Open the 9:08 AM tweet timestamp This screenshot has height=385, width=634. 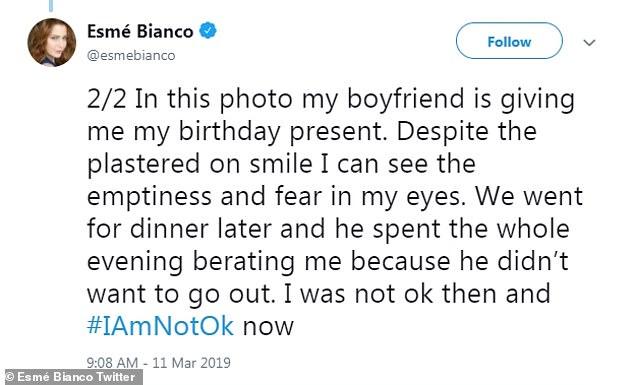(112, 362)
